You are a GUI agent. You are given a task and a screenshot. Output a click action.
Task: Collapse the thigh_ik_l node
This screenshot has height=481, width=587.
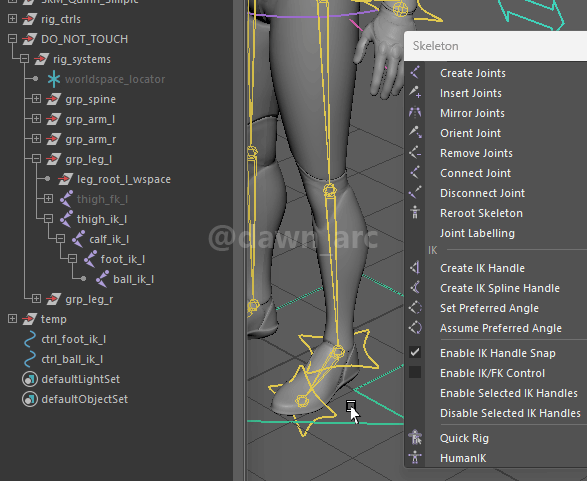click(48, 218)
